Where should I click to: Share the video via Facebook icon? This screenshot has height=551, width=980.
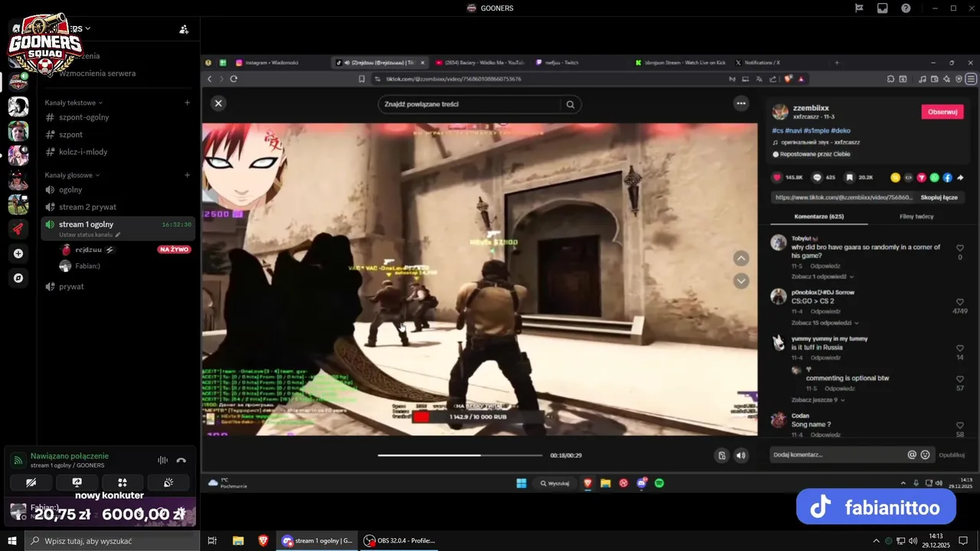[947, 178]
